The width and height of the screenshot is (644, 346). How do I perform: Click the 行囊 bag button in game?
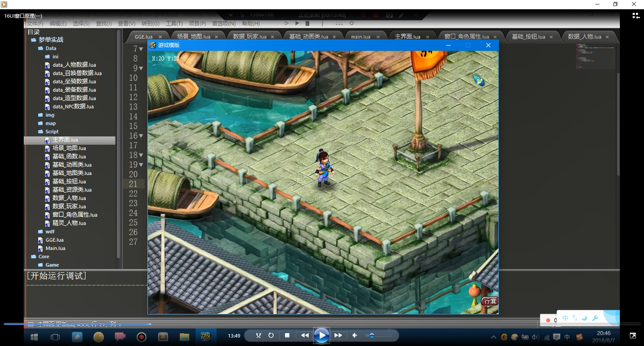(490, 301)
